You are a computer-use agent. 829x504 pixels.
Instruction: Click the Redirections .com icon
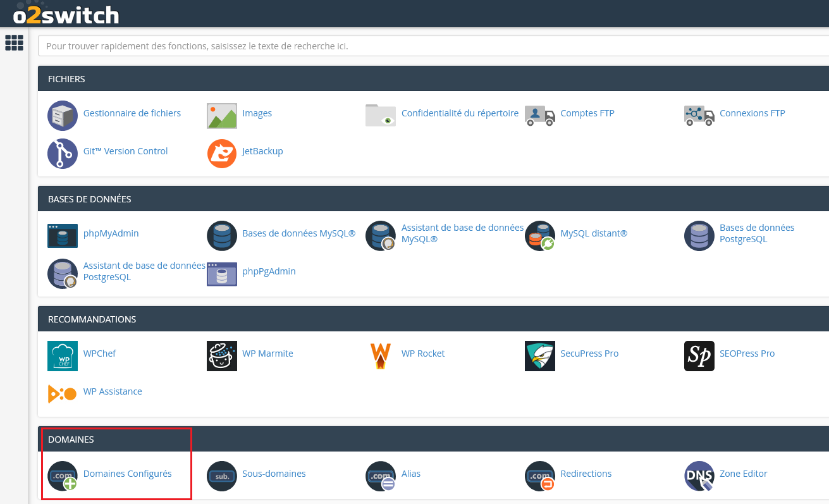pyautogui.click(x=540, y=476)
